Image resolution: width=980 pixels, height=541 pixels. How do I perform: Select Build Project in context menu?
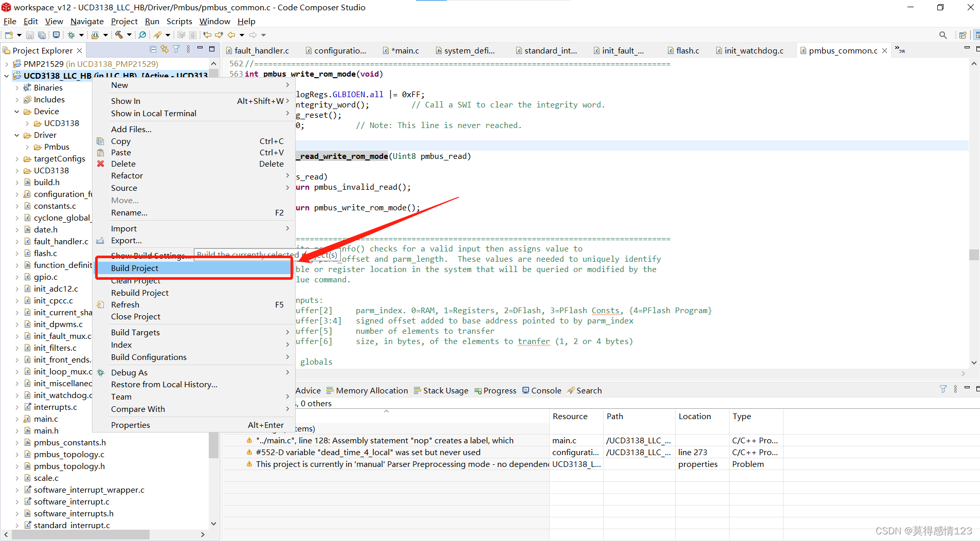pyautogui.click(x=193, y=268)
